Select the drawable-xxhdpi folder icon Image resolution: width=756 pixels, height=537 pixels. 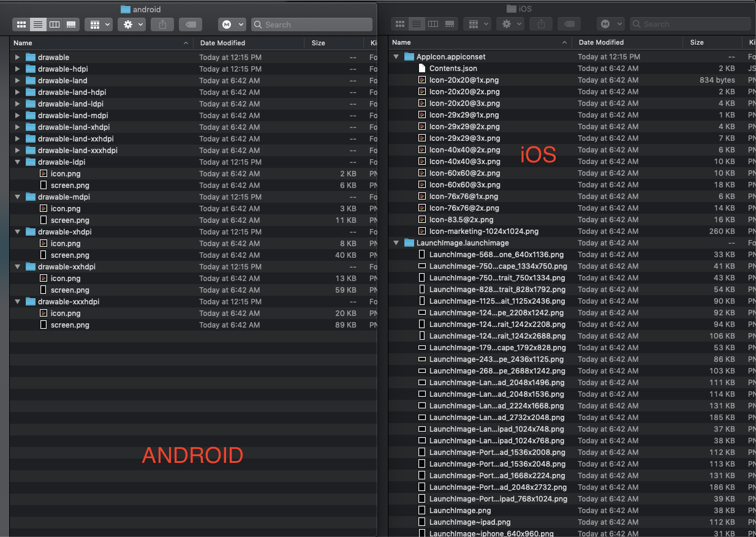click(31, 266)
